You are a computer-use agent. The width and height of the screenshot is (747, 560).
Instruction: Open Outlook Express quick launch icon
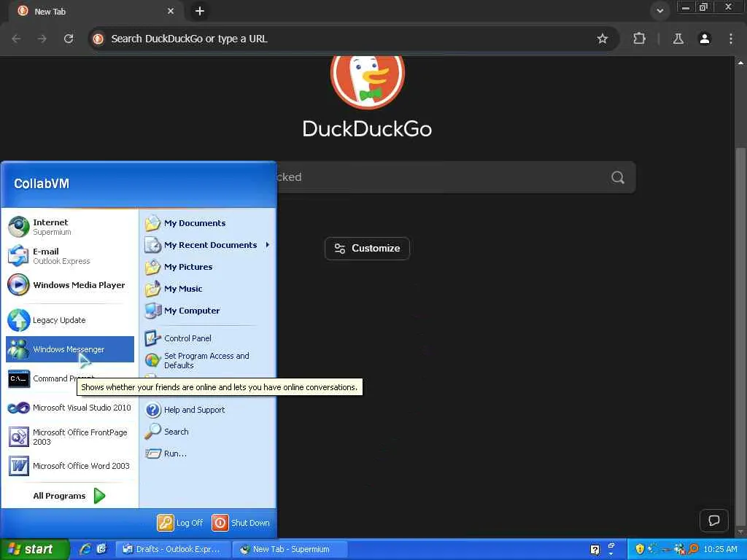point(102,549)
